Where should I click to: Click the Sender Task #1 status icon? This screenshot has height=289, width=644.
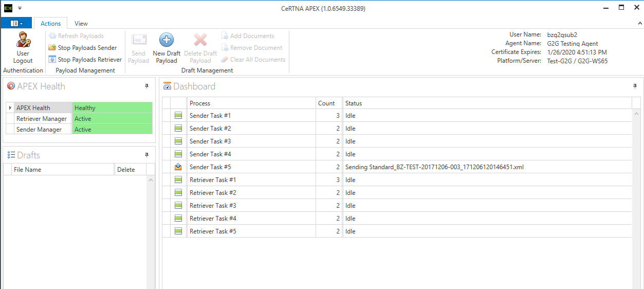pyautogui.click(x=178, y=116)
